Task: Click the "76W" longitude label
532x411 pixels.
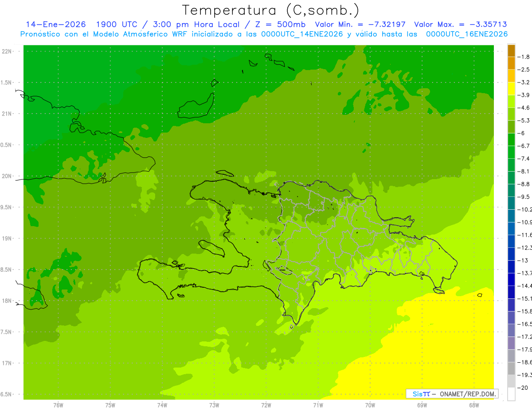Action: (58, 405)
